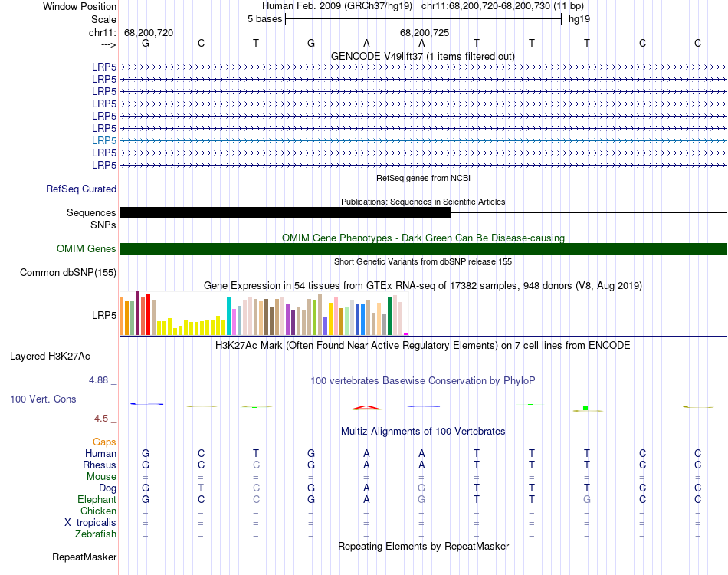The width and height of the screenshot is (728, 575).
Task: Click the Elephant alignment row label
Action: point(97,499)
